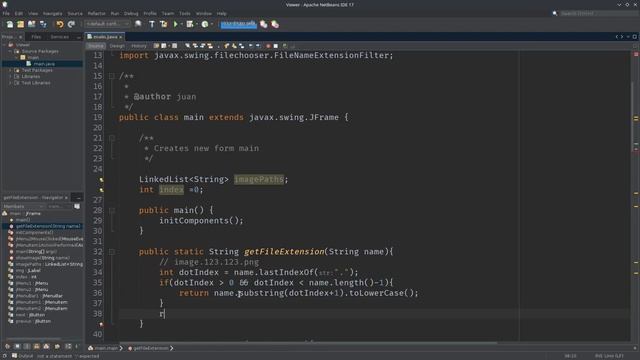The height and width of the screenshot is (360, 640).
Task: Click last profiler icon in main toolbar
Action: (x=275, y=24)
